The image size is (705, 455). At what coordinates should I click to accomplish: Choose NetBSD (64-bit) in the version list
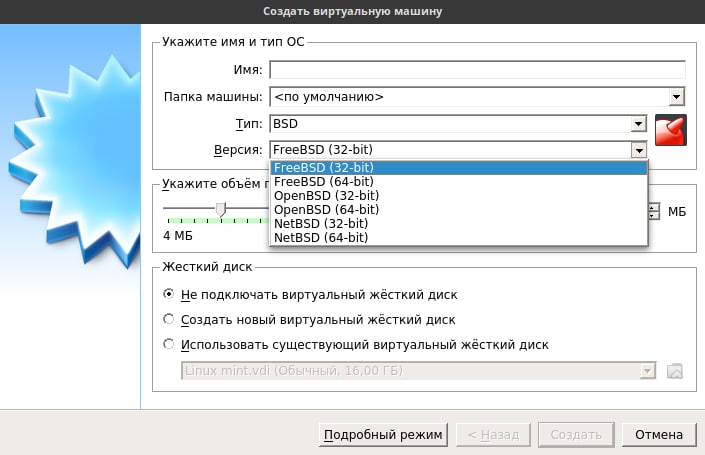pos(459,237)
